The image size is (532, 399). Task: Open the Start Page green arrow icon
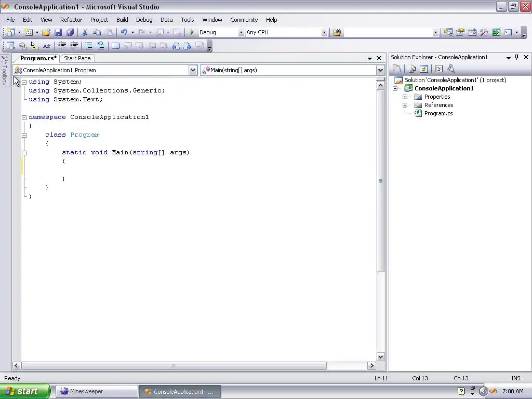coord(496,32)
